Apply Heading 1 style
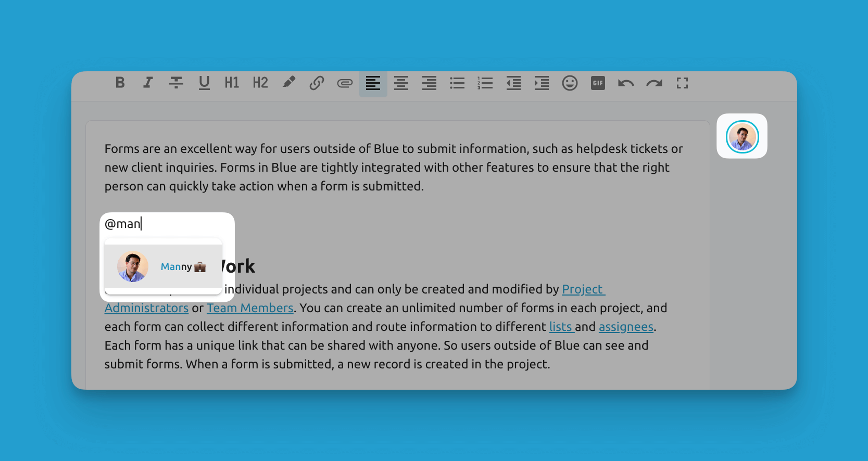The height and width of the screenshot is (461, 868). [232, 83]
